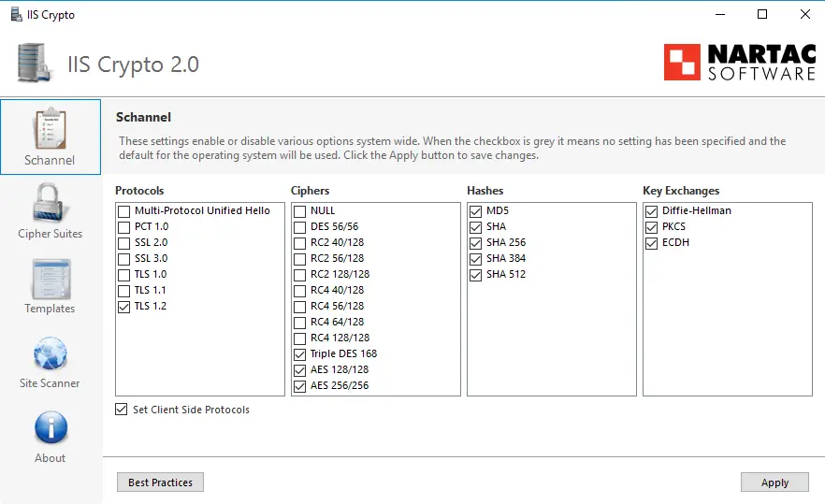
Task: Toggle the DES 56/56 cipher
Action: (299, 227)
